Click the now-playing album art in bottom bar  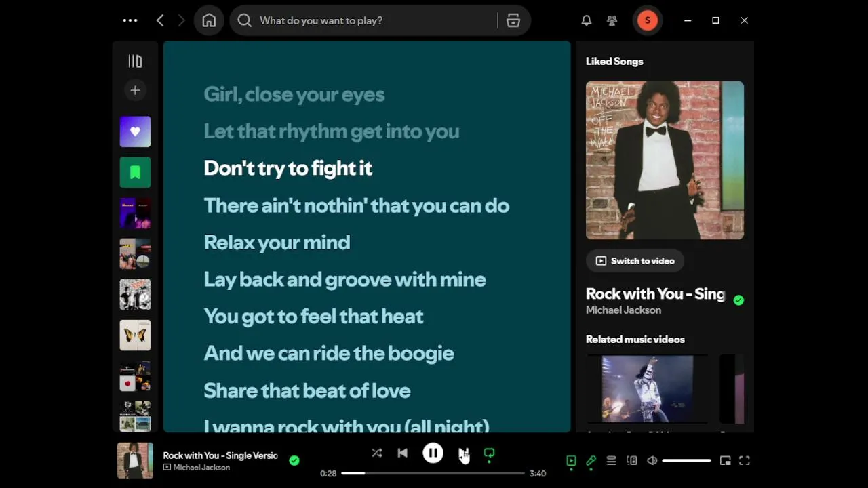tap(135, 460)
